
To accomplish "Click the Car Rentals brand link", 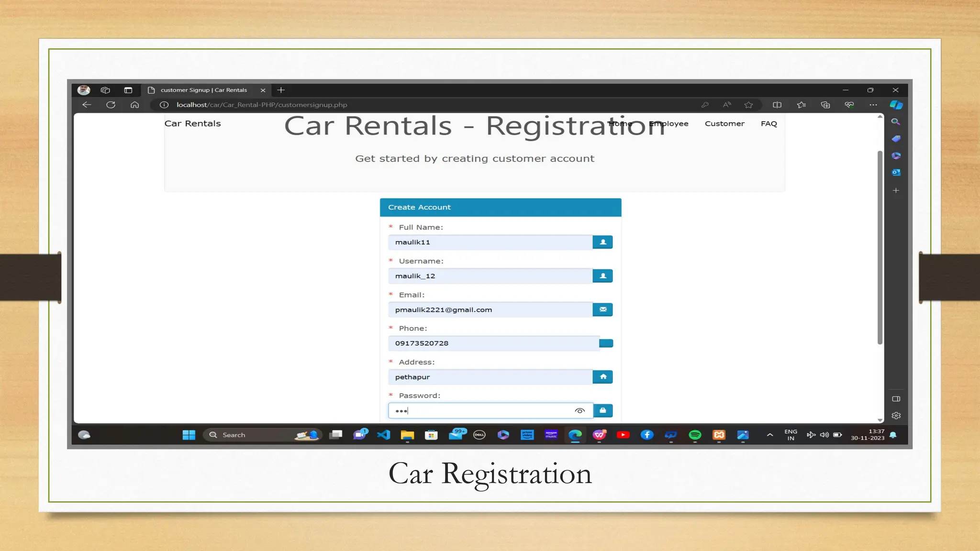I will point(192,123).
